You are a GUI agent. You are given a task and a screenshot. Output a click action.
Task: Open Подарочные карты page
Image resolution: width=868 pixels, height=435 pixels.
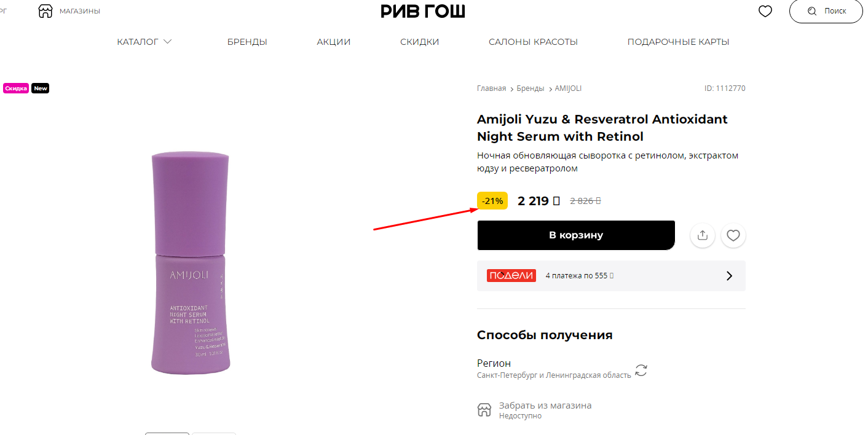point(678,42)
